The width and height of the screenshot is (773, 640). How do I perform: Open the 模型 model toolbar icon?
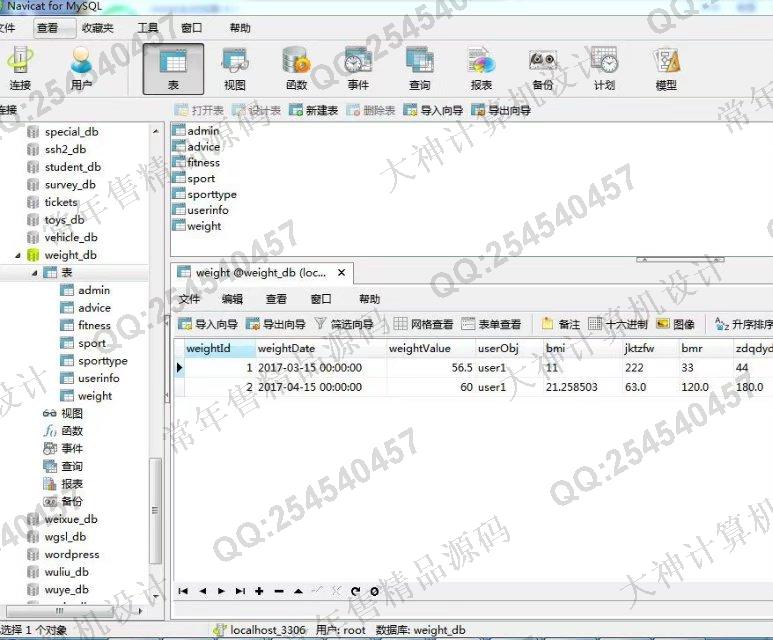666,69
